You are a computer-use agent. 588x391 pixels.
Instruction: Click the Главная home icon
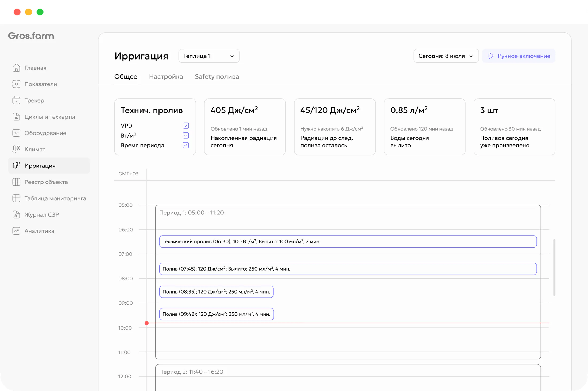(x=16, y=68)
